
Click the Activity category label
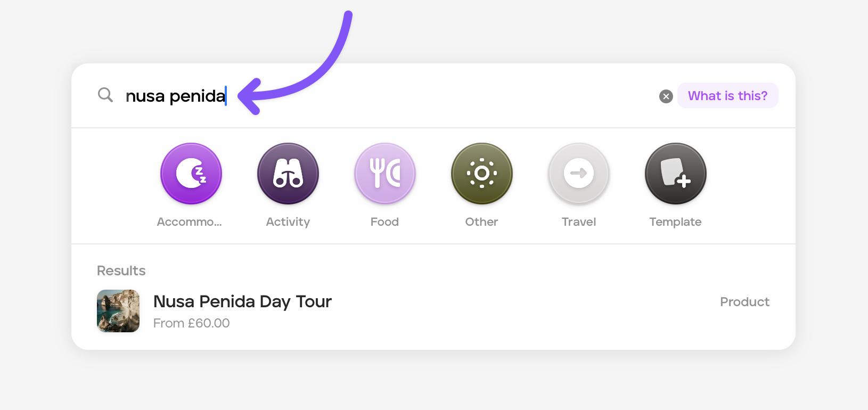coord(288,222)
